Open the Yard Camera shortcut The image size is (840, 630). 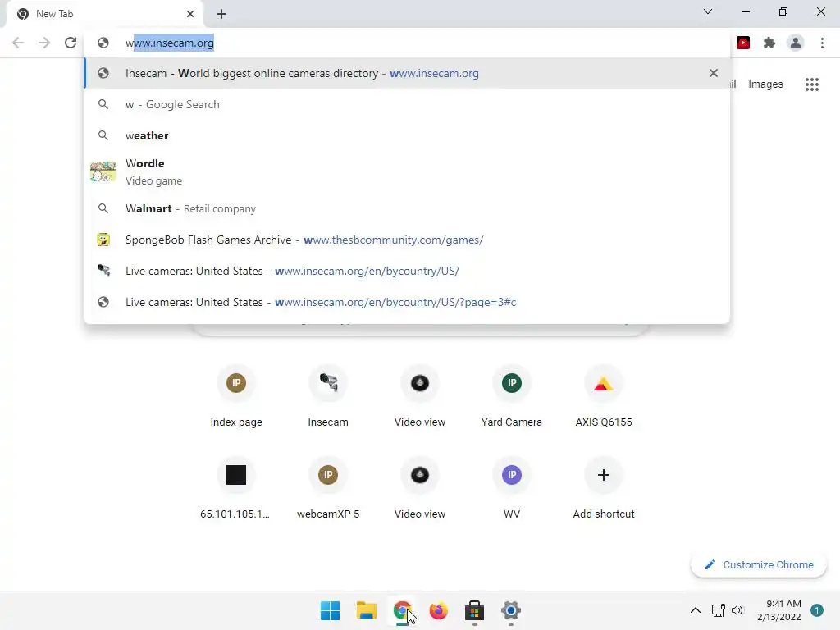pos(512,396)
